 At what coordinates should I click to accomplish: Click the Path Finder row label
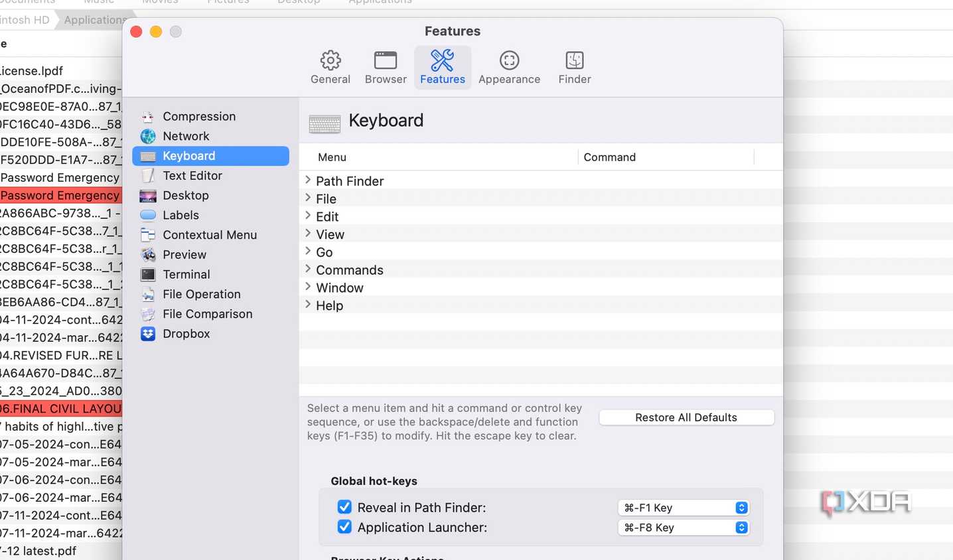[350, 181]
